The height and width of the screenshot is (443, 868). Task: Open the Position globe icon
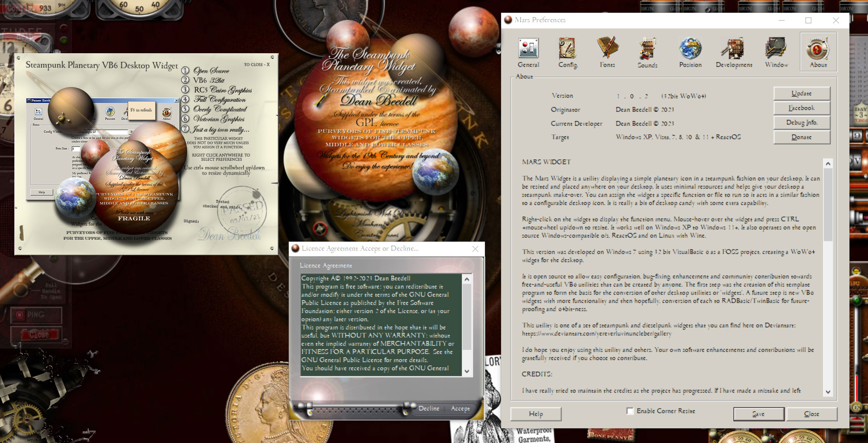[x=690, y=52]
